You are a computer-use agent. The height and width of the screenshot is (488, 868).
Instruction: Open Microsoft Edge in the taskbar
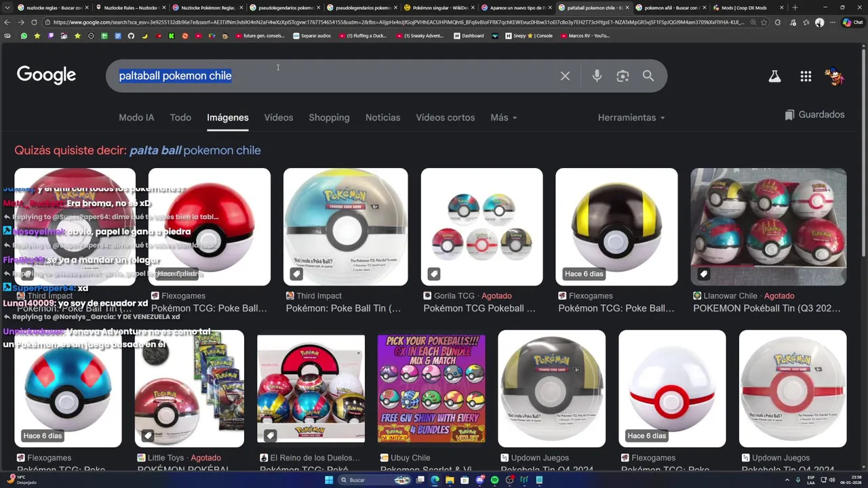point(435,480)
